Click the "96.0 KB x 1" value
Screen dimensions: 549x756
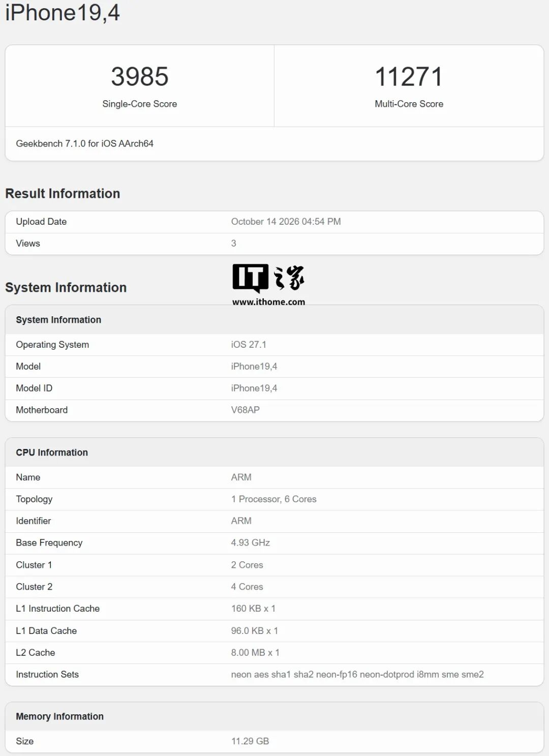[255, 631]
